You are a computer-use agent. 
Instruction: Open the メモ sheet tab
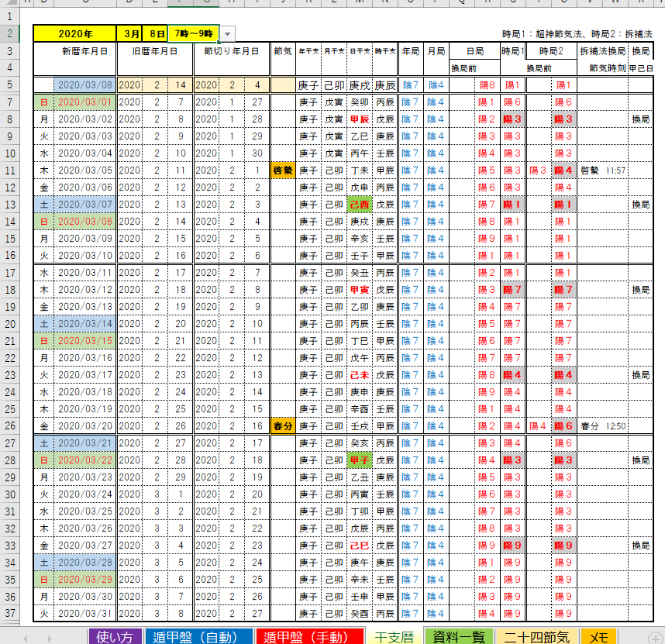598,636
